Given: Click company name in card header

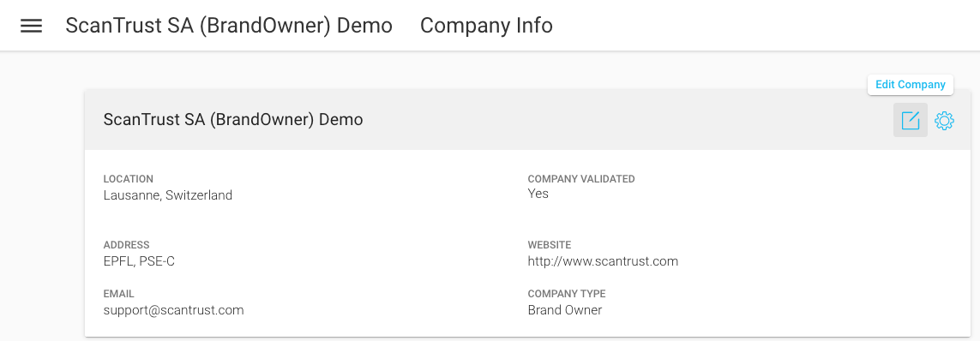Looking at the screenshot, I should [x=233, y=119].
